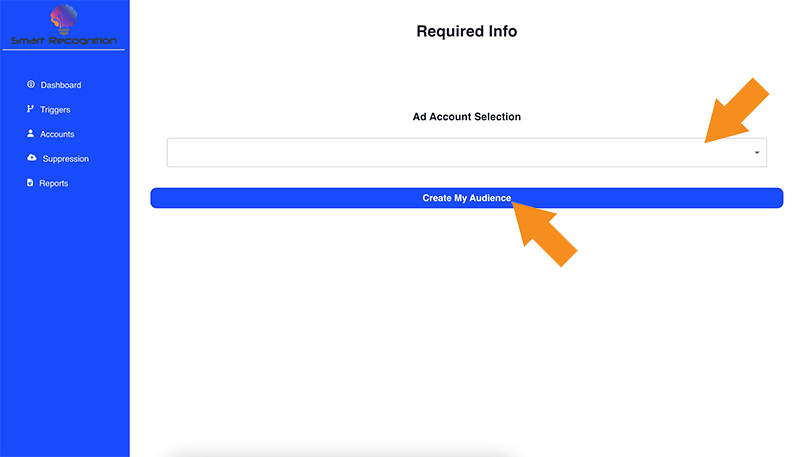Open the Ad Account Selection combo box

pos(466,152)
